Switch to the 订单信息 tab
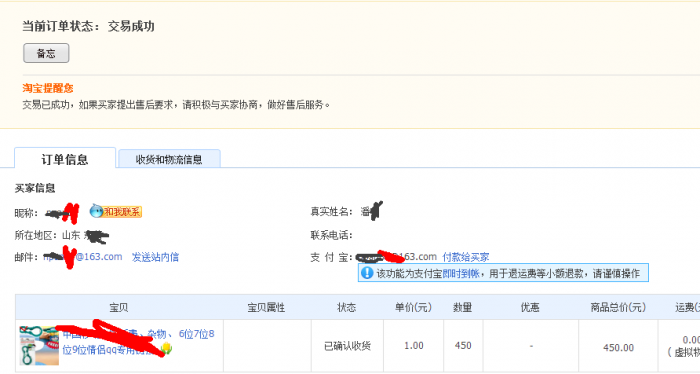Viewport: 700px width, 374px height. pyautogui.click(x=65, y=158)
